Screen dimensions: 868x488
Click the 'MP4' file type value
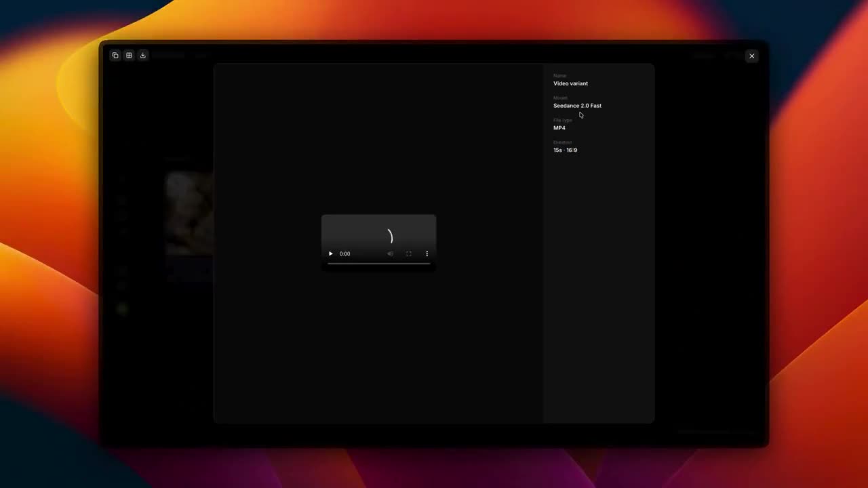(559, 128)
